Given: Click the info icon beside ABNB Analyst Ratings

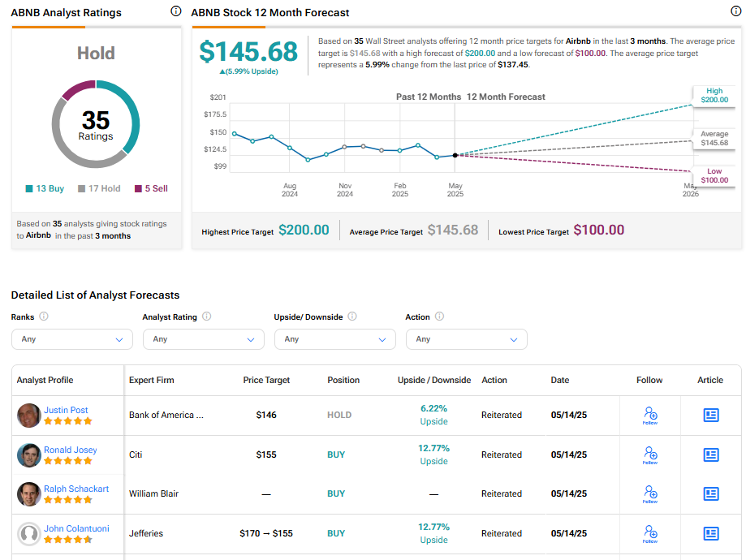Looking at the screenshot, I should click(x=176, y=11).
